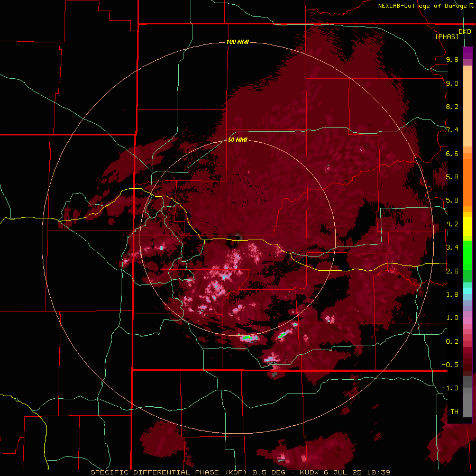Pick the bright green color bar segment
The image size is (476, 476).
467,255
